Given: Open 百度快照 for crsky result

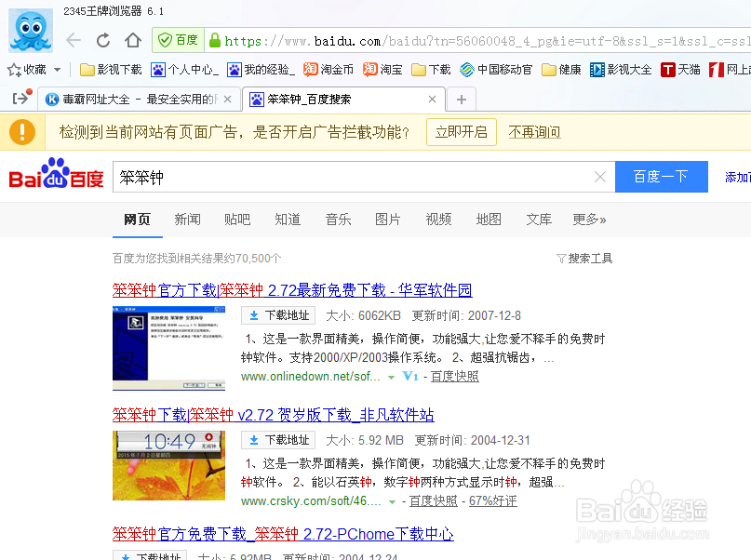Looking at the screenshot, I should pos(434,501).
